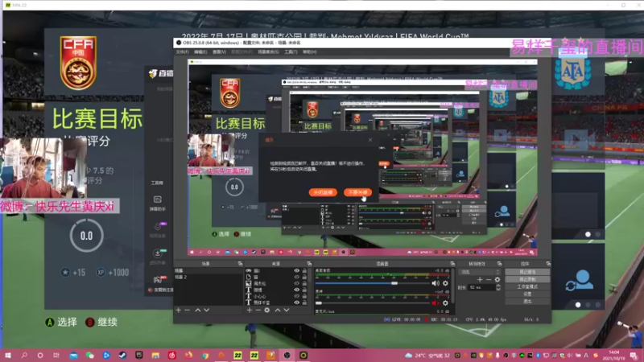Add a new scene with the plus button

point(178,311)
